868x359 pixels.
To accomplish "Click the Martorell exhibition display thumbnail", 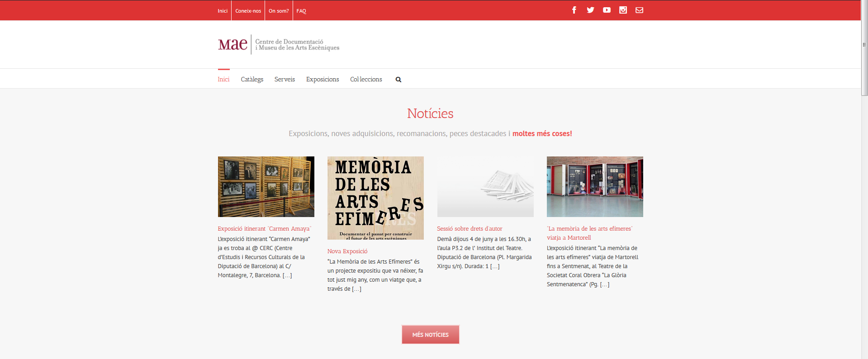I will [x=595, y=187].
